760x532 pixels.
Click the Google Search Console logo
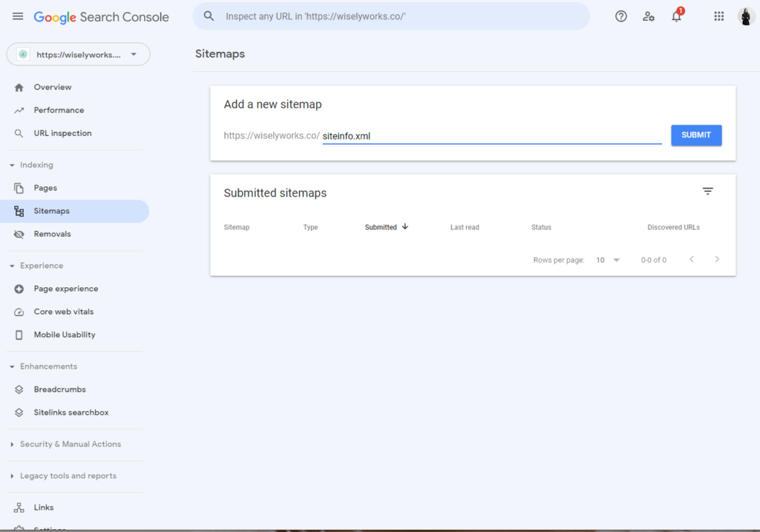(x=101, y=17)
